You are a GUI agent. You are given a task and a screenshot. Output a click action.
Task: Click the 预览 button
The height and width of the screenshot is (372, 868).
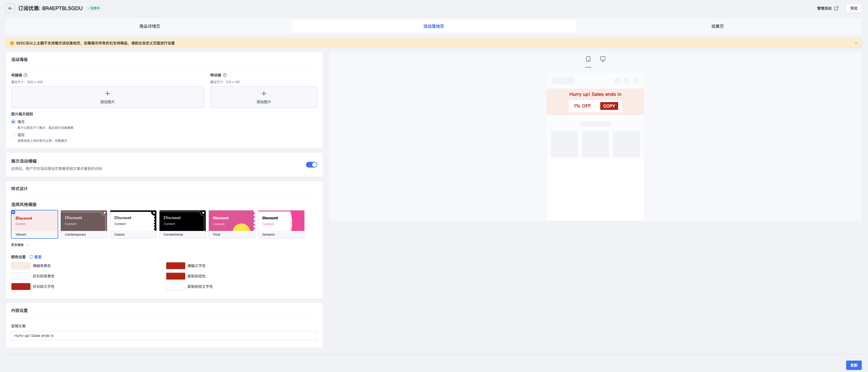(853, 8)
